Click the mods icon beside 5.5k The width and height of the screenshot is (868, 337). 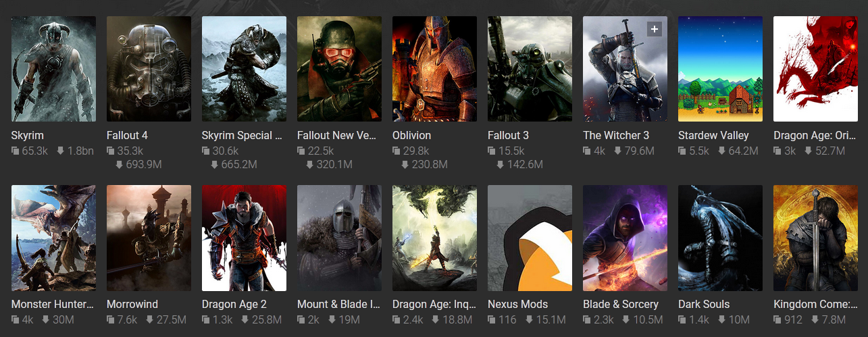[682, 151]
